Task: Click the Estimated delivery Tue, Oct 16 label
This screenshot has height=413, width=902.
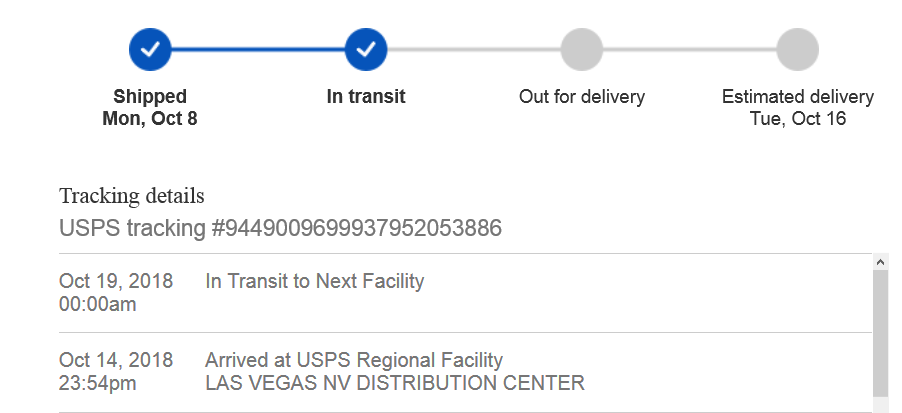Action: pyautogui.click(x=797, y=107)
